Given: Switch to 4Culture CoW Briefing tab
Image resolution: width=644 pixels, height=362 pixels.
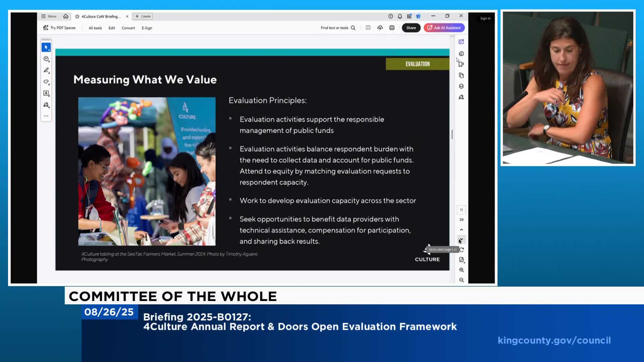Looking at the screenshot, I should pyautogui.click(x=101, y=16).
